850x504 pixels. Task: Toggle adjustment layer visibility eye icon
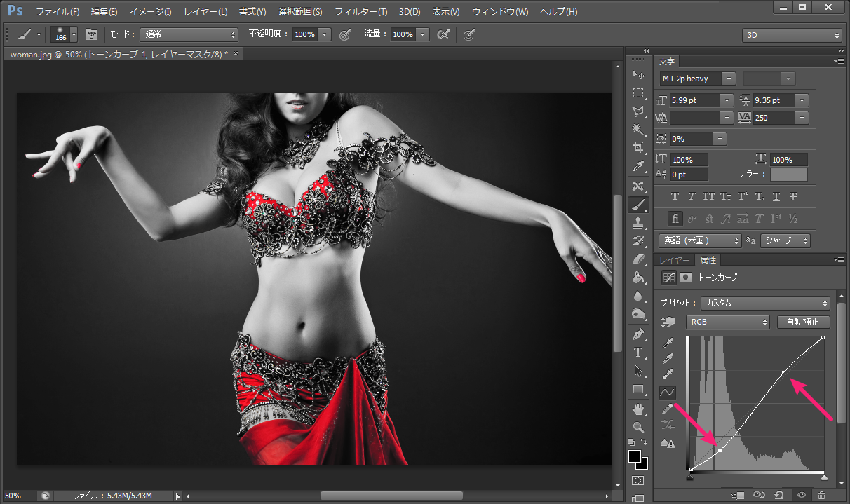[x=801, y=496]
